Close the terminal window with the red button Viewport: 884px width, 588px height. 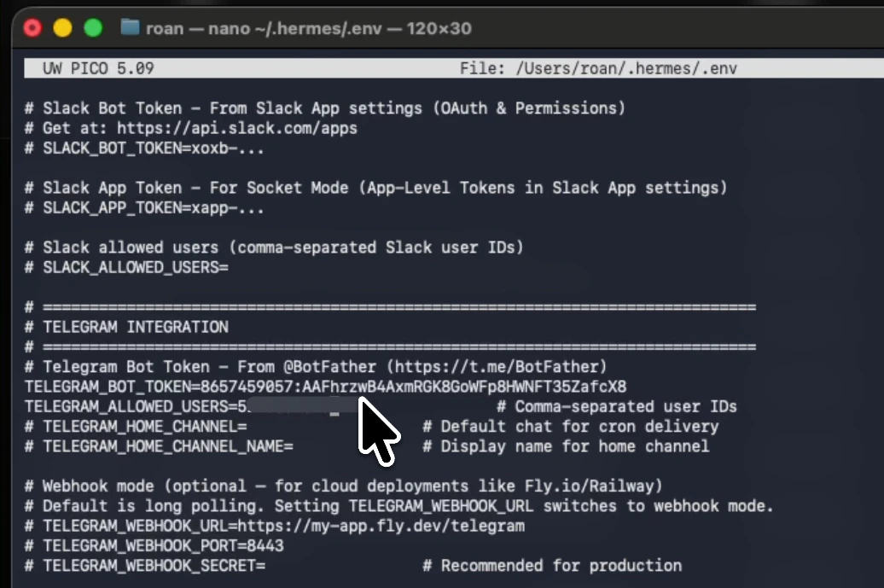tap(32, 27)
